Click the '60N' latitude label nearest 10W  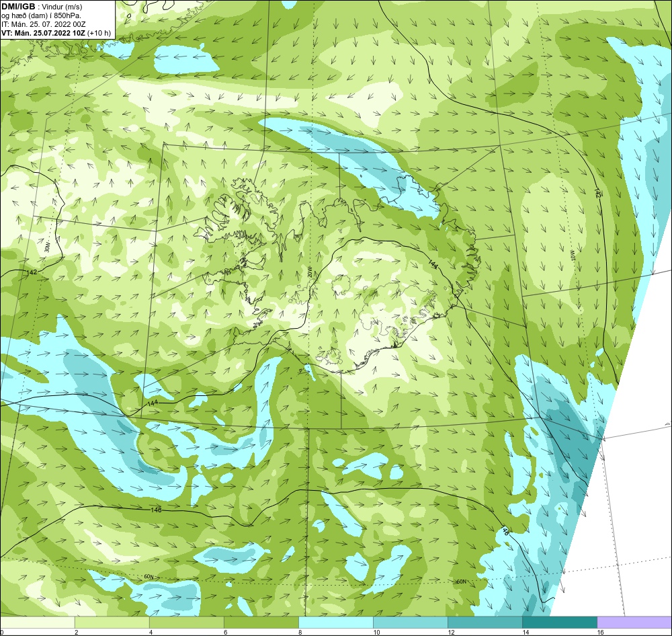[x=461, y=582]
